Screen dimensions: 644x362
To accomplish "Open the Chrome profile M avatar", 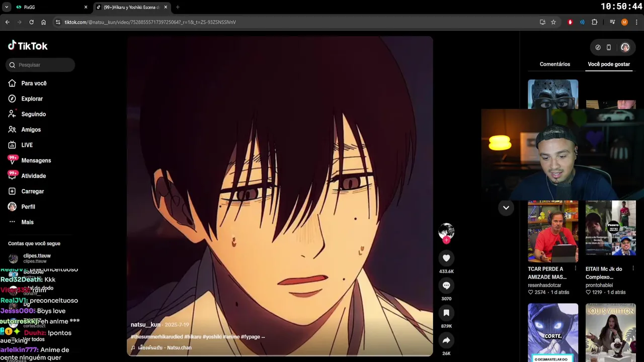I will click(x=624, y=22).
